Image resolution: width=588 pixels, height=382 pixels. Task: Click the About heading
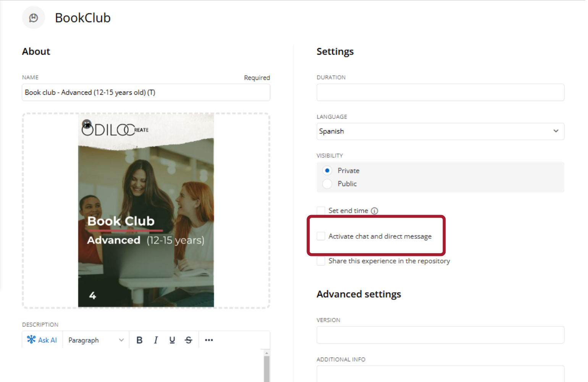tap(36, 52)
